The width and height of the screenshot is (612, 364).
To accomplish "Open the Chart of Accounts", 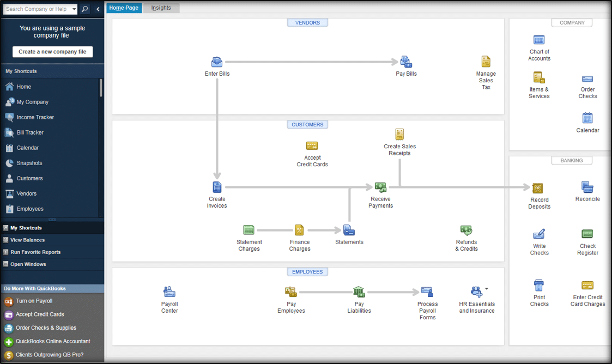I will 539,40.
